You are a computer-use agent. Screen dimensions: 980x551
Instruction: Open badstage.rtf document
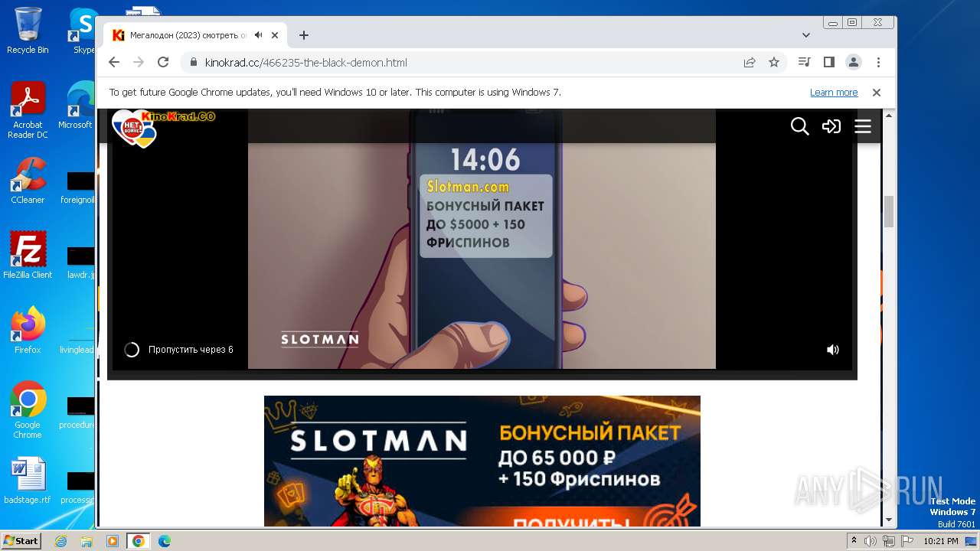coord(28,481)
